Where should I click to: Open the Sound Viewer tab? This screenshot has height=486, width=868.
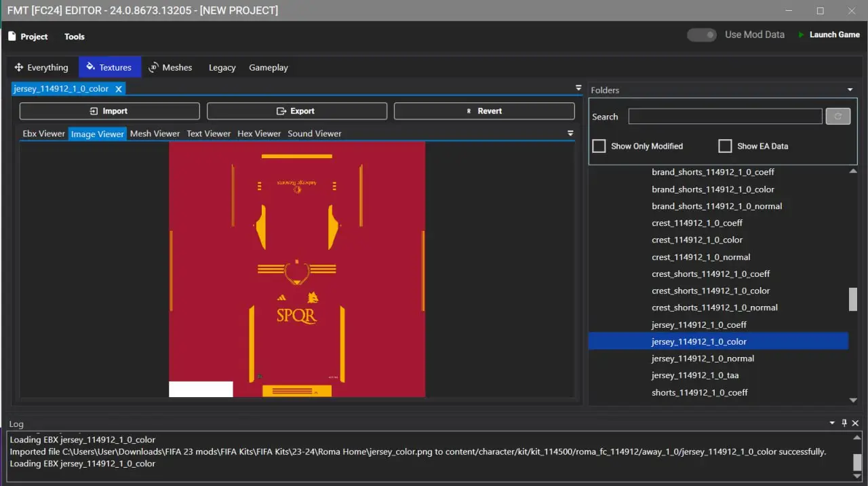[315, 134]
